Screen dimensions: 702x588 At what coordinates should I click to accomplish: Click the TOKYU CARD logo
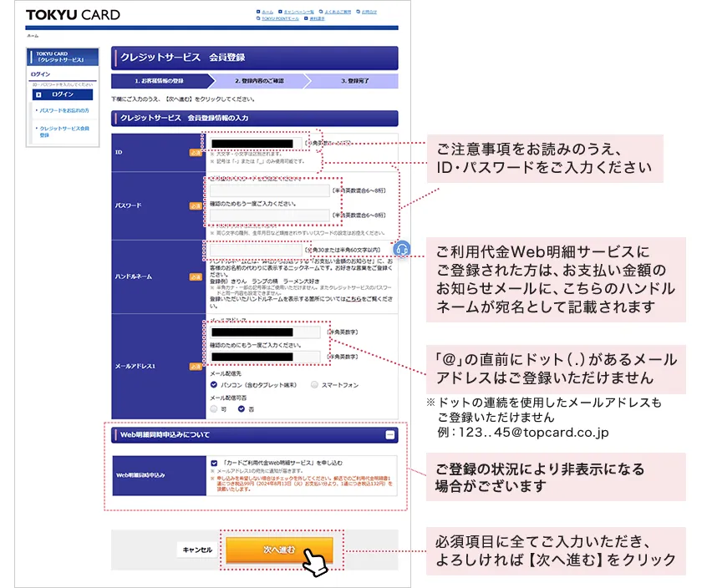click(x=75, y=14)
